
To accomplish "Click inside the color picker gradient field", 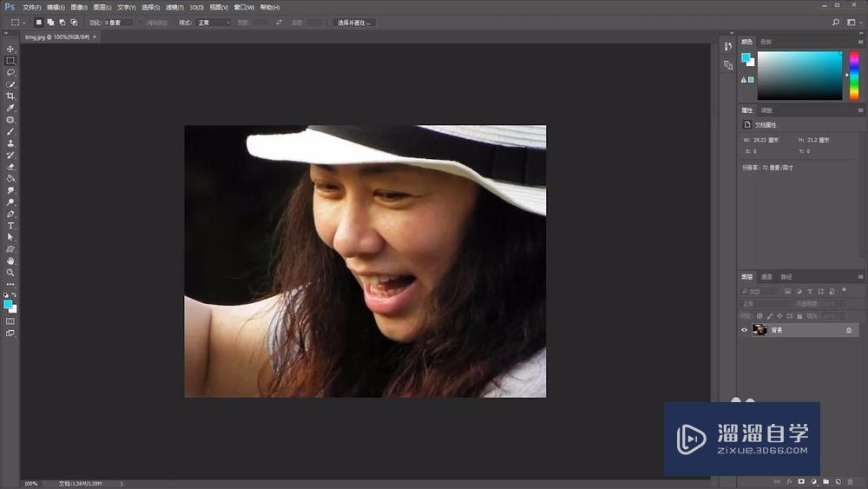I will tap(799, 76).
